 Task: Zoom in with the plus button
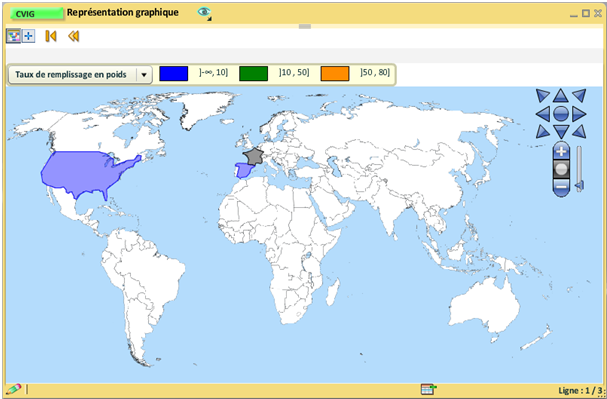pyautogui.click(x=561, y=152)
